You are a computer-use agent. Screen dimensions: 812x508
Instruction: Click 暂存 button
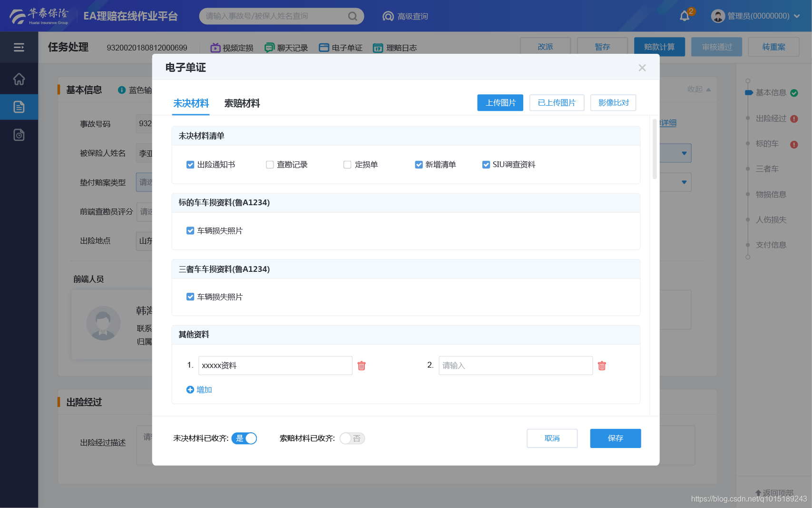click(602, 47)
